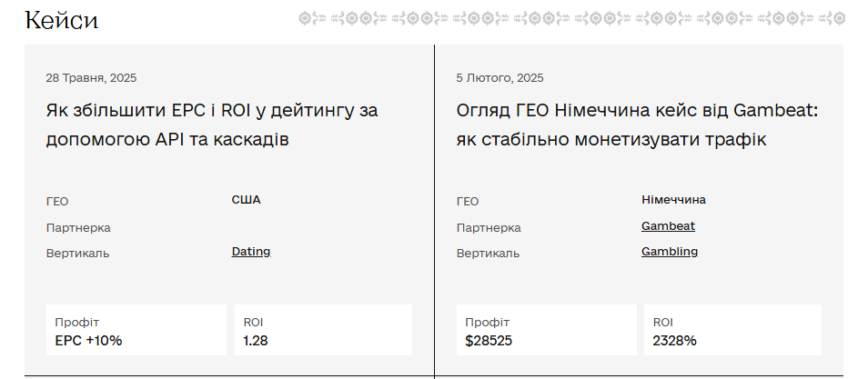Image resolution: width=868 pixels, height=379 pixels.
Task: Click the Німеччина GEO value
Action: pos(673,200)
